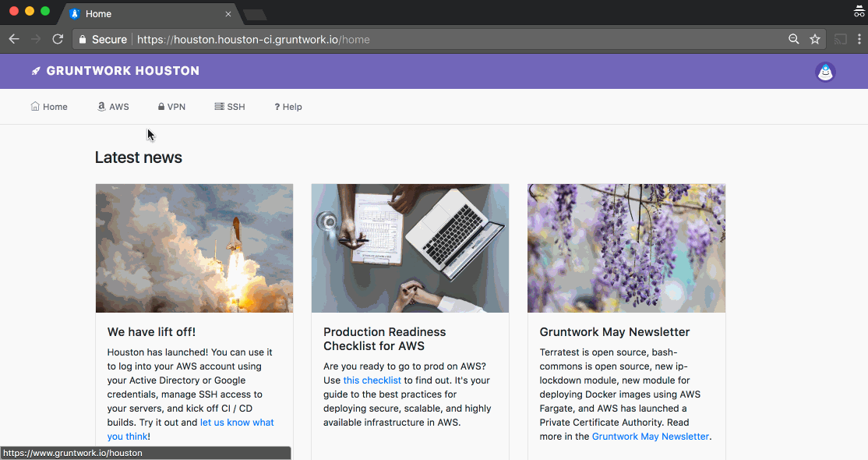Click the server icon next to SSH

(219, 106)
